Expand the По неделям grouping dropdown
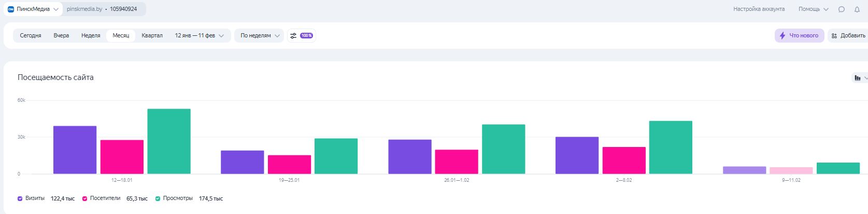Image resolution: width=868 pixels, height=214 pixels. point(260,36)
